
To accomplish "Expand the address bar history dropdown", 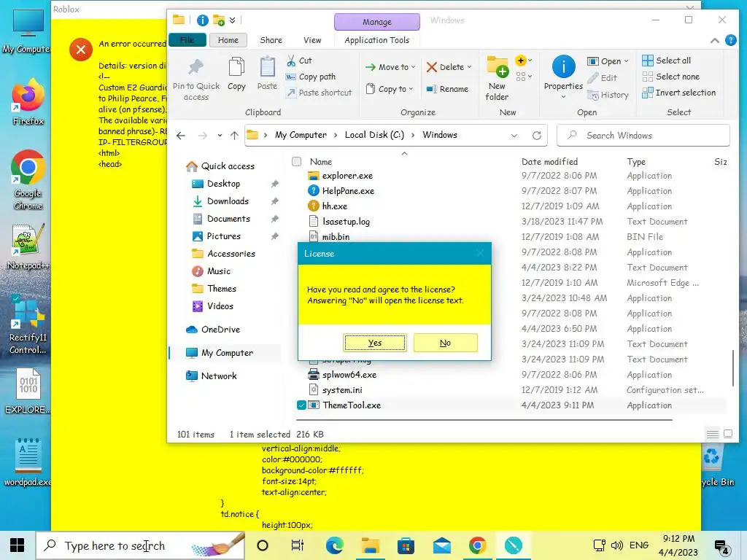I will tap(514, 136).
